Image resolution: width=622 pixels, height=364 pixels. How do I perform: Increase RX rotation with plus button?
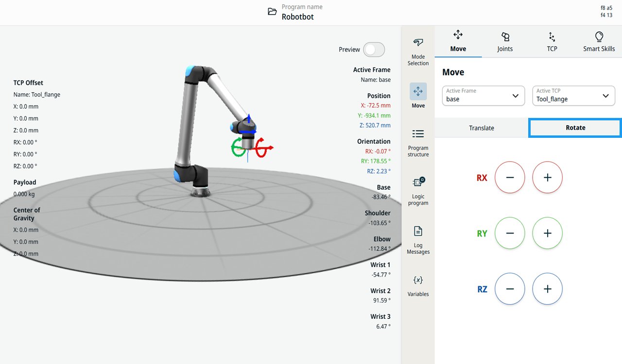548,178
